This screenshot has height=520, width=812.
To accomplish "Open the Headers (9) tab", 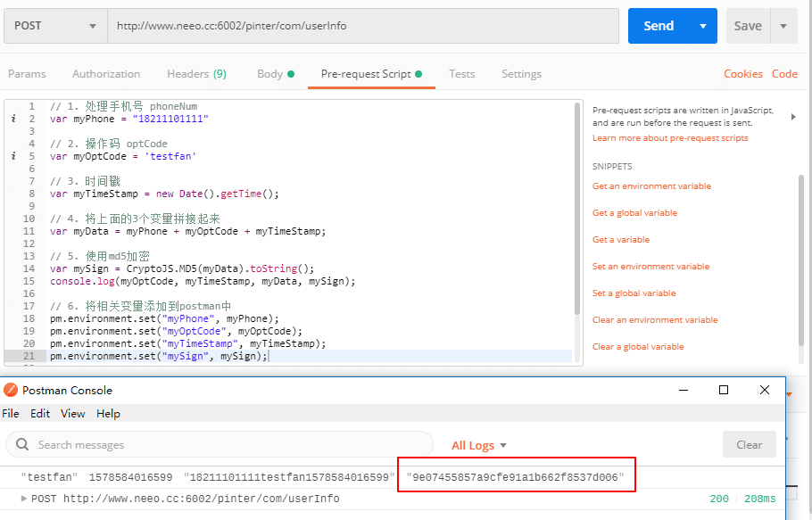I will pyautogui.click(x=197, y=74).
